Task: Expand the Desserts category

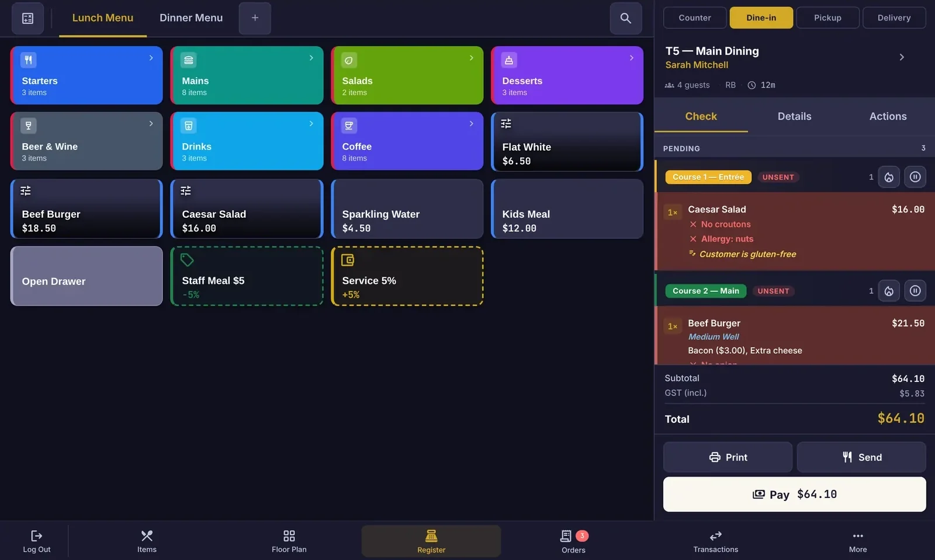Action: (567, 75)
